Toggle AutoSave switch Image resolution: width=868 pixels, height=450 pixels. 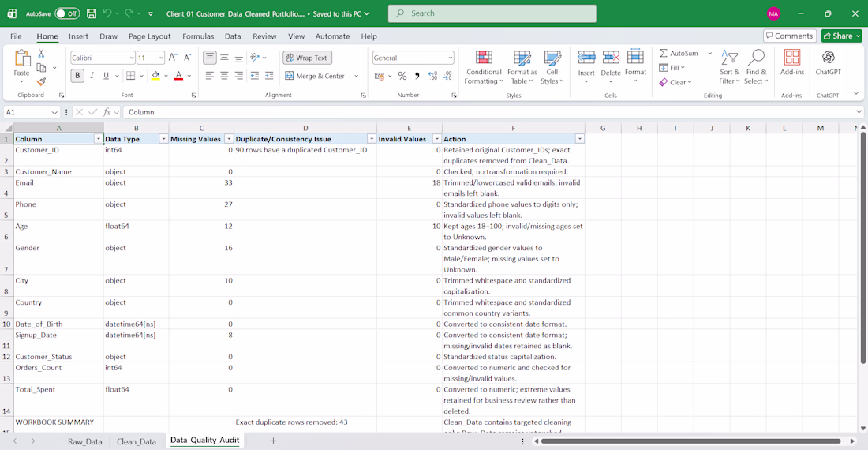(x=67, y=13)
